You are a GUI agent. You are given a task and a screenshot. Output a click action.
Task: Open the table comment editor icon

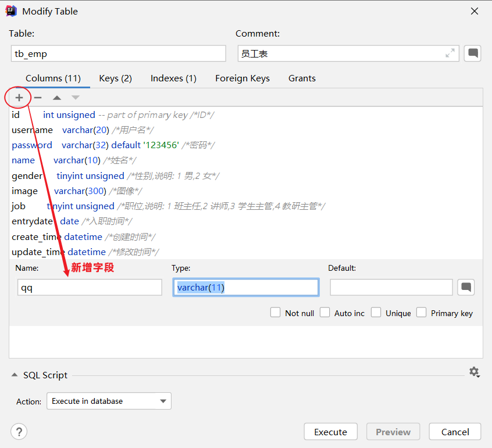473,53
